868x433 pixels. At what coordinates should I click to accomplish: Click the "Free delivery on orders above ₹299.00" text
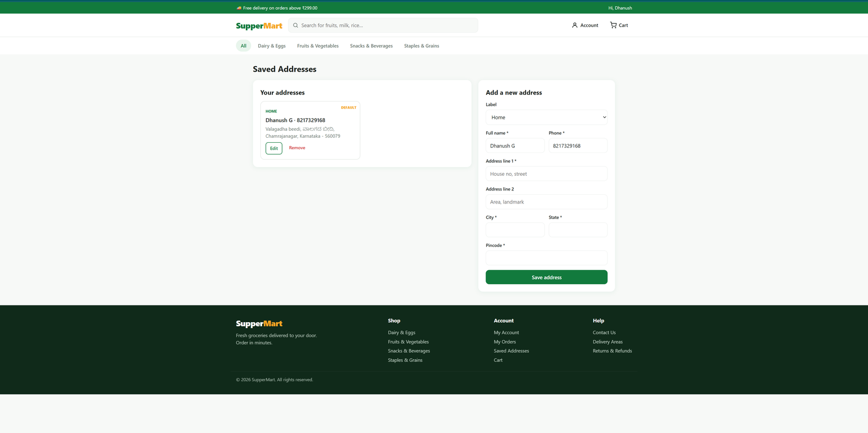[x=280, y=8]
